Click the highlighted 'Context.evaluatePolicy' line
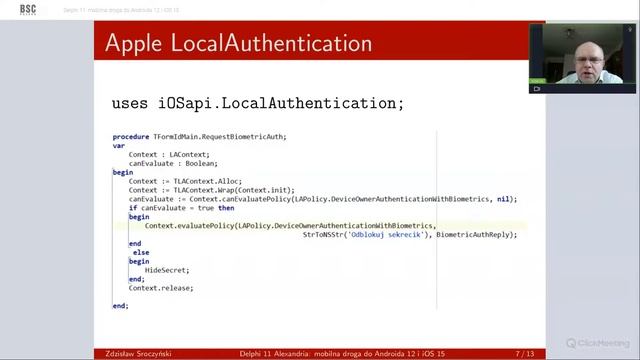The height and width of the screenshot is (360, 640). point(290,226)
